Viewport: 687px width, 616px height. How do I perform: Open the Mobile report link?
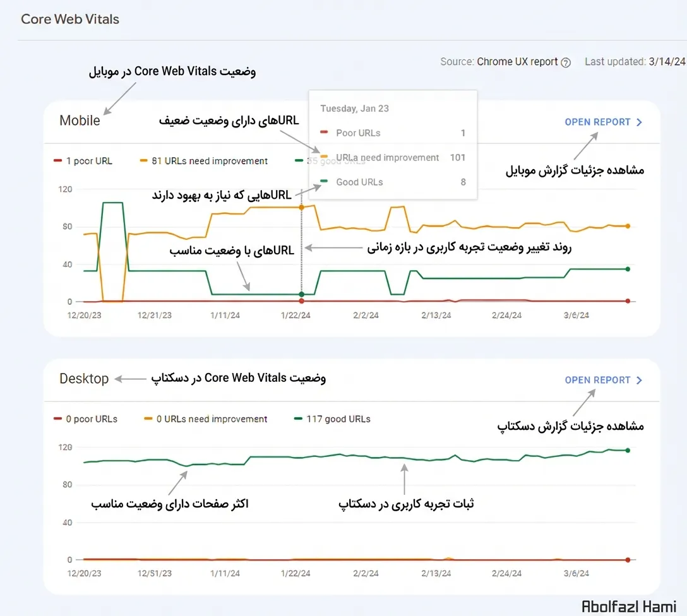[x=597, y=122]
